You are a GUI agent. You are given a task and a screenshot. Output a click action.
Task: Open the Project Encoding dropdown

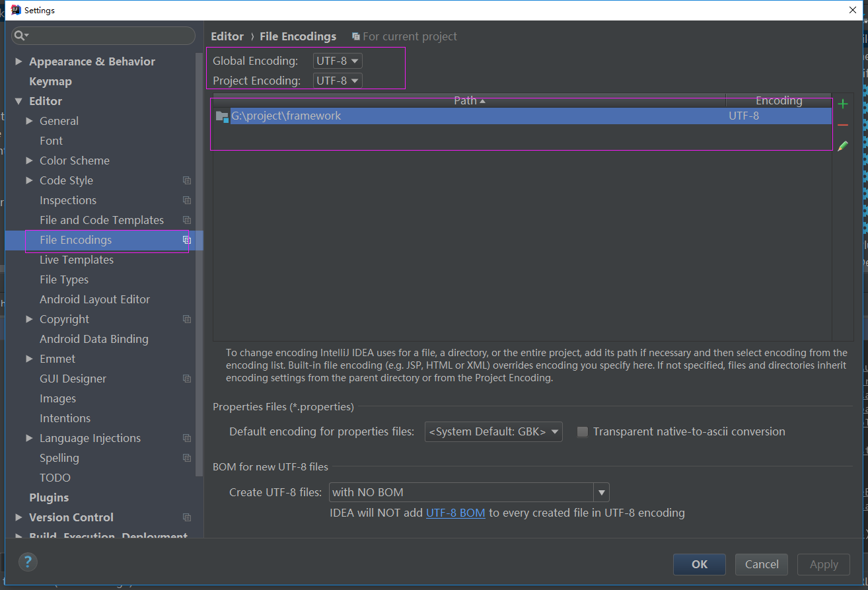(x=338, y=81)
